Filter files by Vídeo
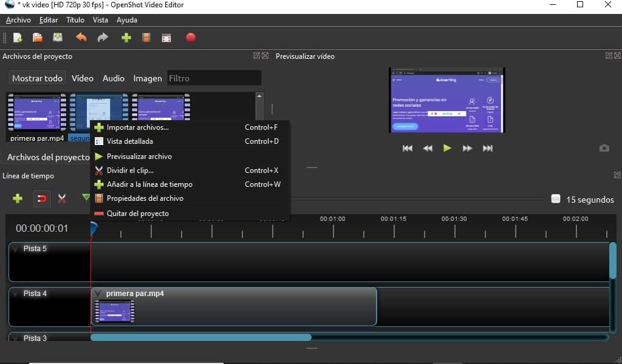This screenshot has width=622, height=364. (x=83, y=78)
